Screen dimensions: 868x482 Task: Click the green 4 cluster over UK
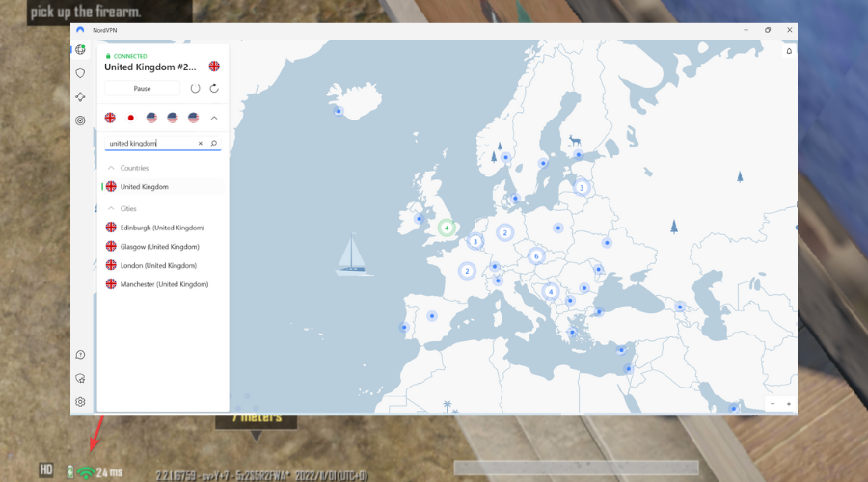(447, 228)
